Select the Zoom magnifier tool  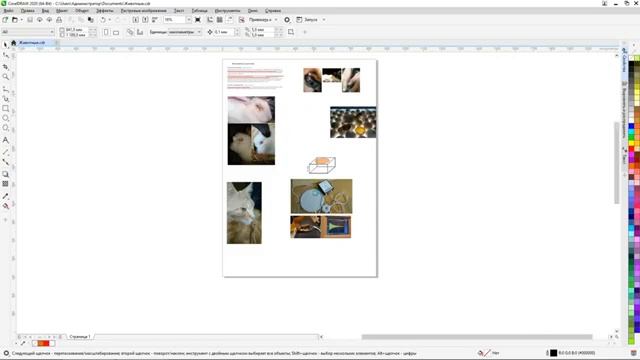(x=5, y=77)
